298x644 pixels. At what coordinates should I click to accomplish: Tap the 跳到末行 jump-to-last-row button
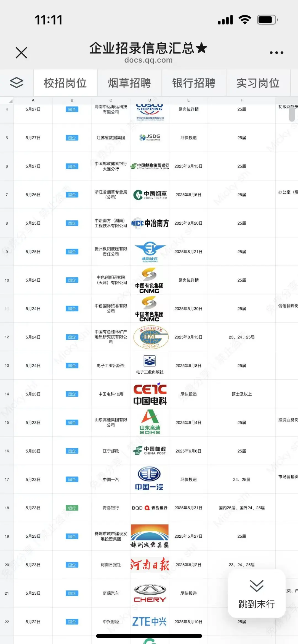[257, 594]
